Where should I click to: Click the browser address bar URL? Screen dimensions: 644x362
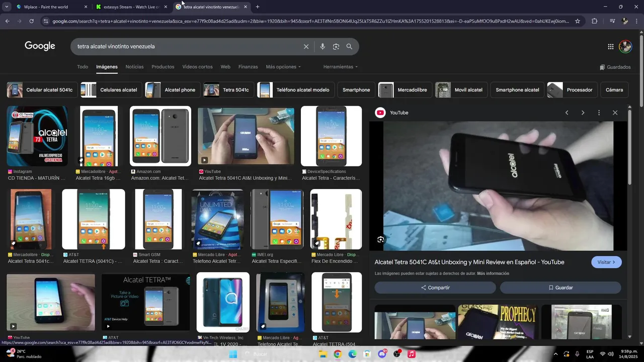310,21
